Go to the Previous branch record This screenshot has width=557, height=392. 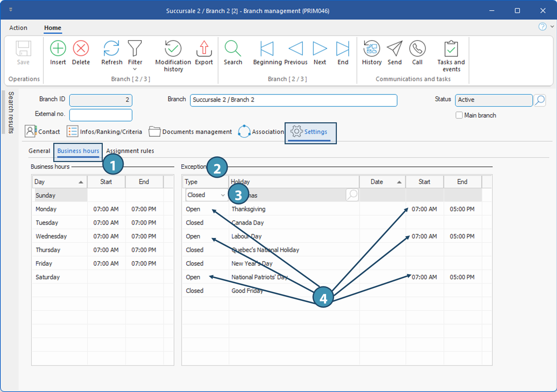coord(296,49)
